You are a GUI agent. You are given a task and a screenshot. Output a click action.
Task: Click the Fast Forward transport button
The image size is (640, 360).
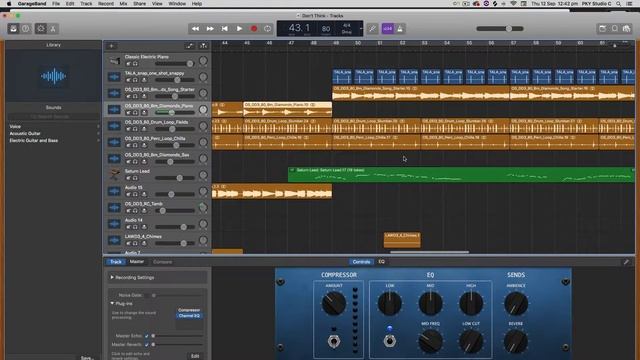point(210,29)
